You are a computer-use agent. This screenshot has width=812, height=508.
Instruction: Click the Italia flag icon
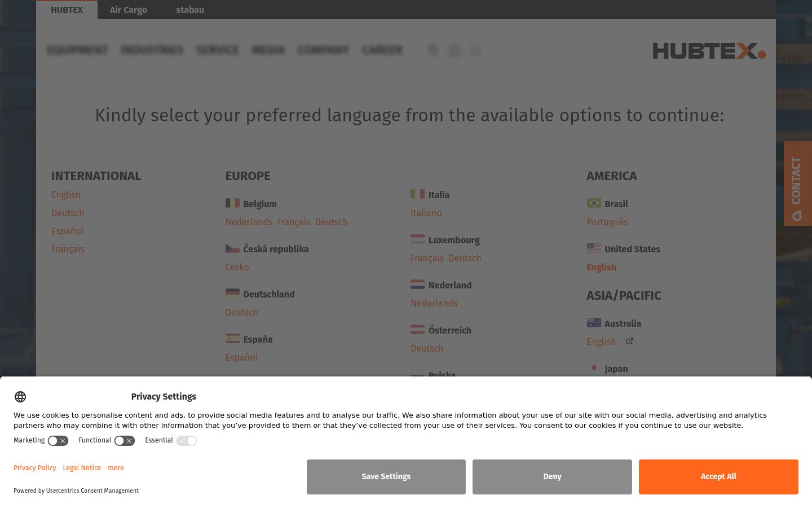[417, 194]
